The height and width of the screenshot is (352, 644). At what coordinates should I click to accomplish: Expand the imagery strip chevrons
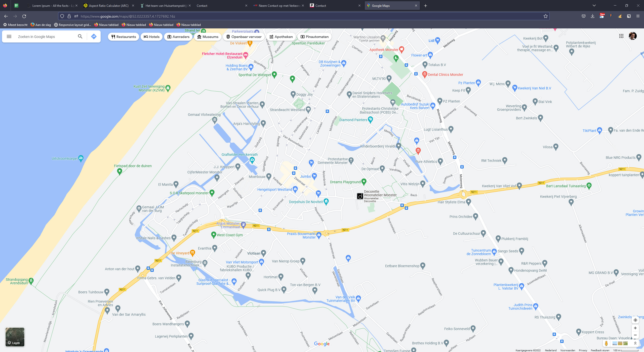pos(635,343)
